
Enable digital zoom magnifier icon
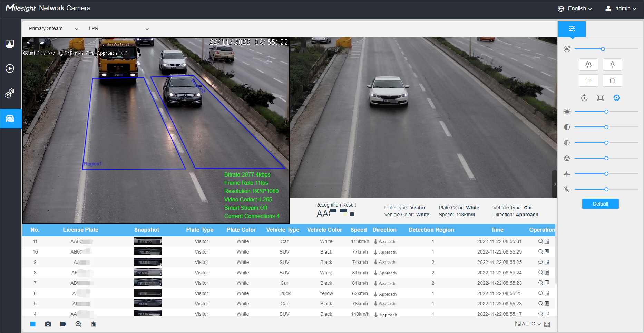coord(78,324)
